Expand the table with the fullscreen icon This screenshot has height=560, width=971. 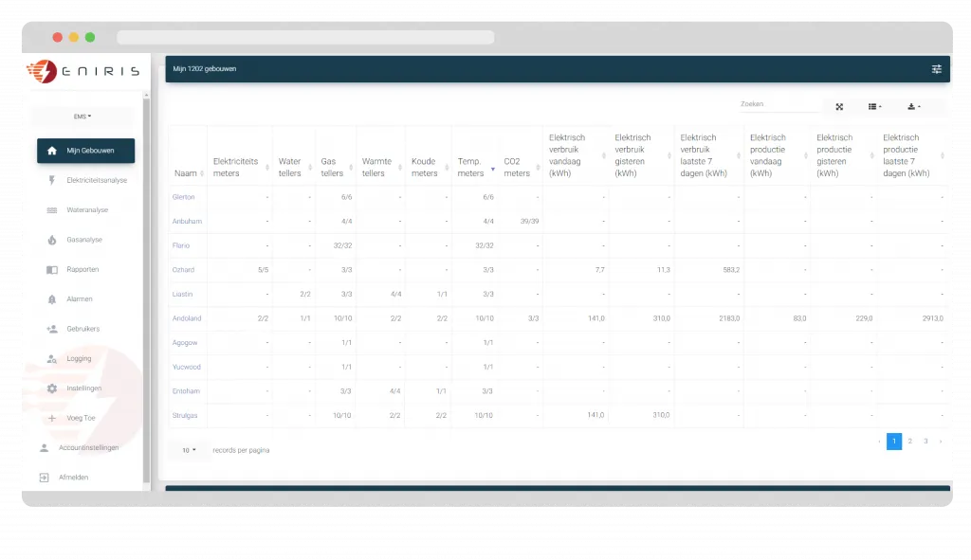[x=839, y=106]
